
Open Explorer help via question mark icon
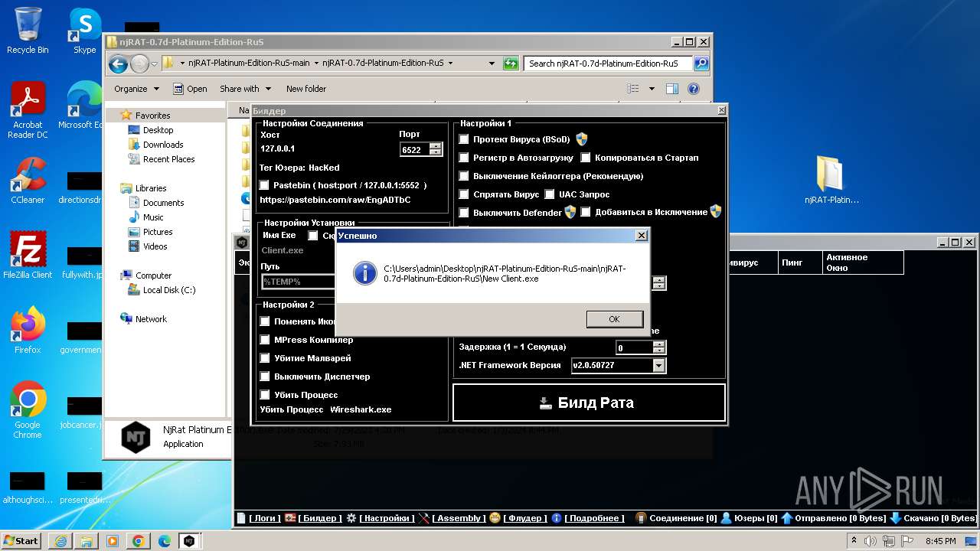693,89
